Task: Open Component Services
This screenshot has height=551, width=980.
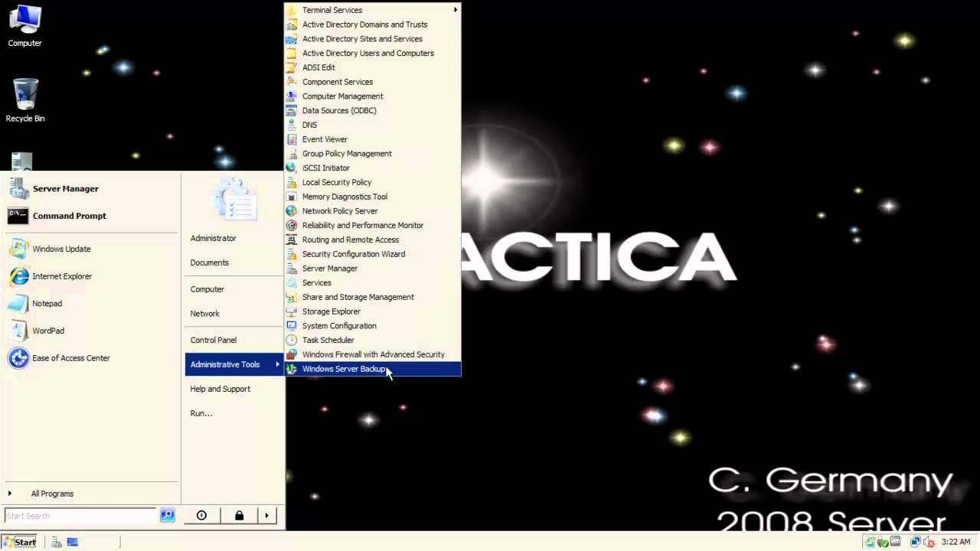Action: point(373,82)
